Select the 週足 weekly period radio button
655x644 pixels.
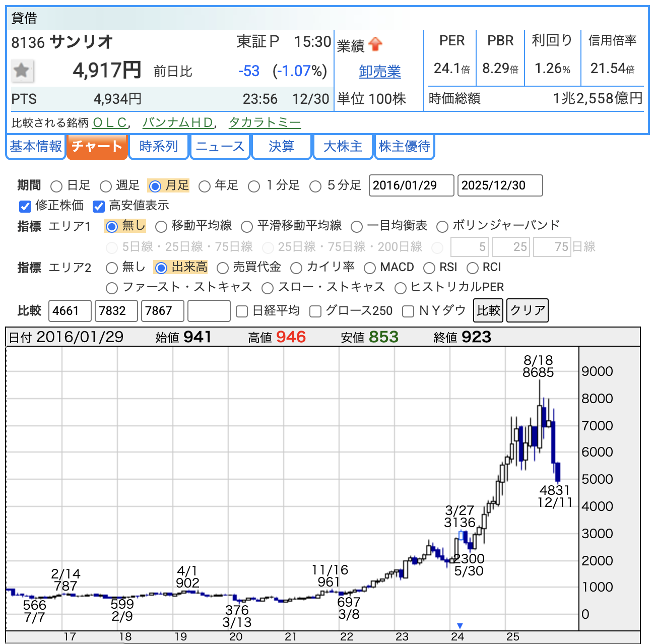point(106,186)
